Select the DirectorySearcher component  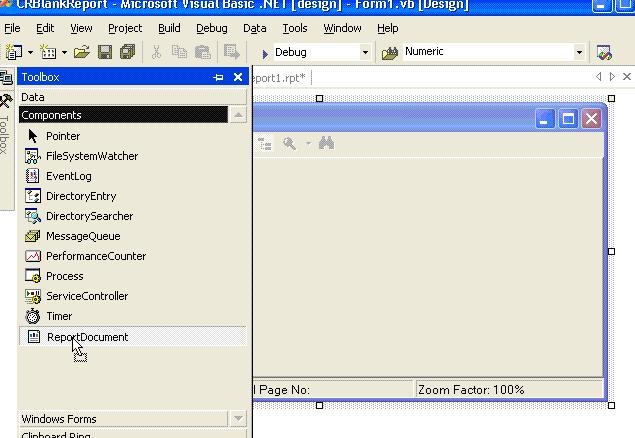88,216
